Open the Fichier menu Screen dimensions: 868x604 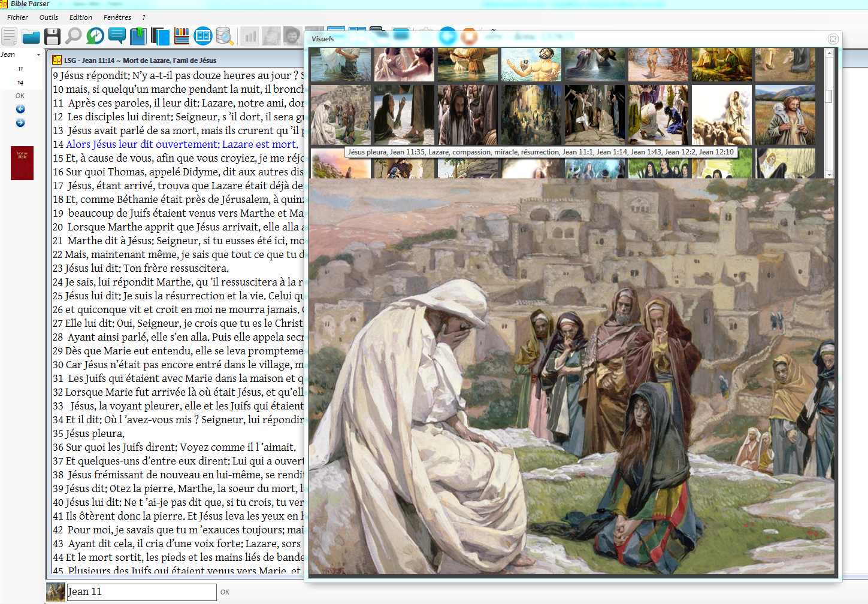click(17, 17)
